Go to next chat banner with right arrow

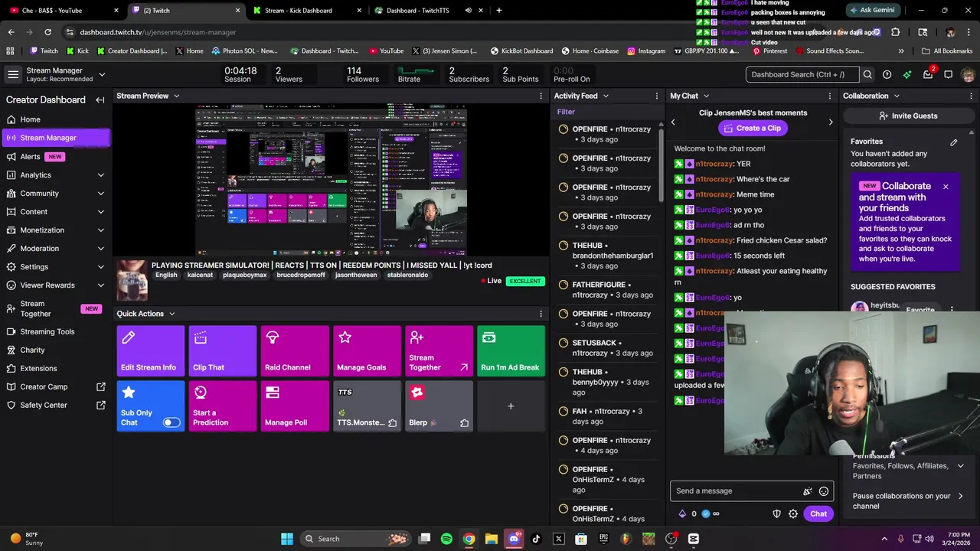pyautogui.click(x=831, y=122)
